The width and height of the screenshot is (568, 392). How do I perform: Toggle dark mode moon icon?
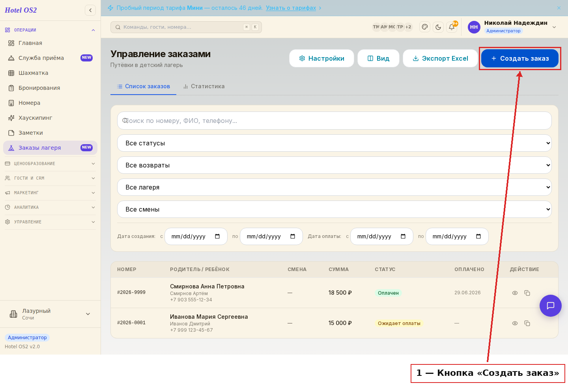[x=438, y=27]
